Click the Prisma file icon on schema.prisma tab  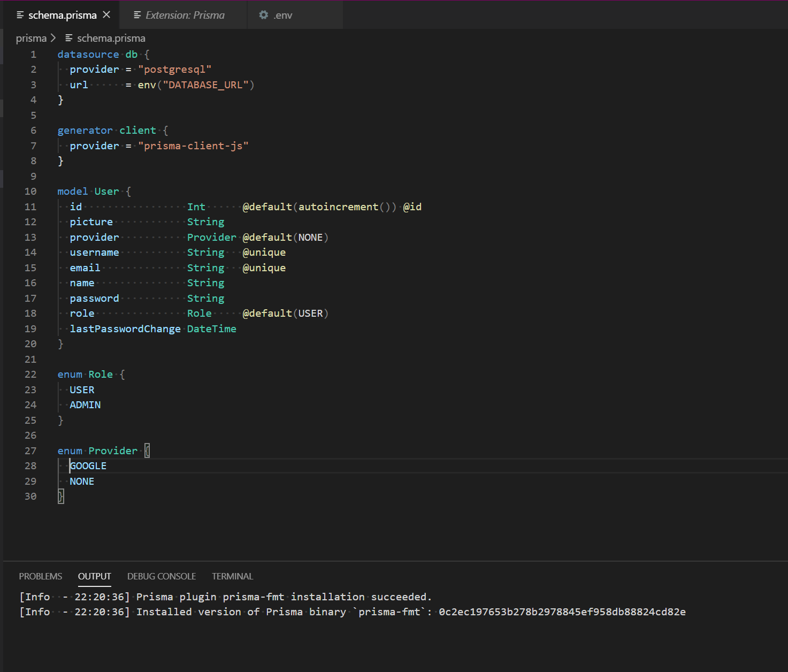pyautogui.click(x=19, y=15)
